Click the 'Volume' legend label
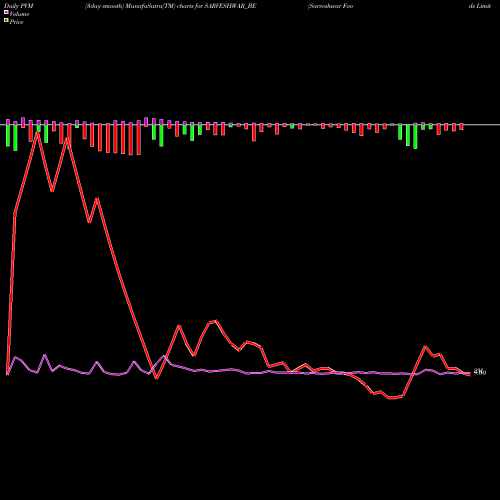 click(19, 14)
